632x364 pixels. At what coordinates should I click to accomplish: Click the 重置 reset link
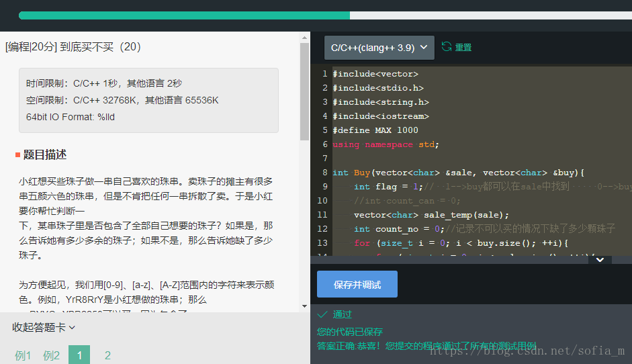point(463,47)
